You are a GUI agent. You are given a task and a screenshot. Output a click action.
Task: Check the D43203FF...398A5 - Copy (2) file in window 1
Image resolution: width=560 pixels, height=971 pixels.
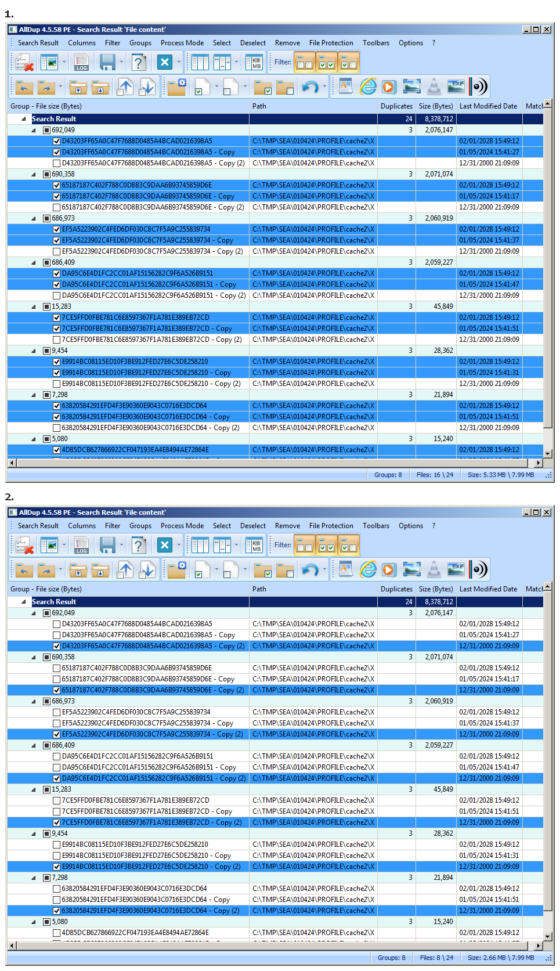[57, 163]
